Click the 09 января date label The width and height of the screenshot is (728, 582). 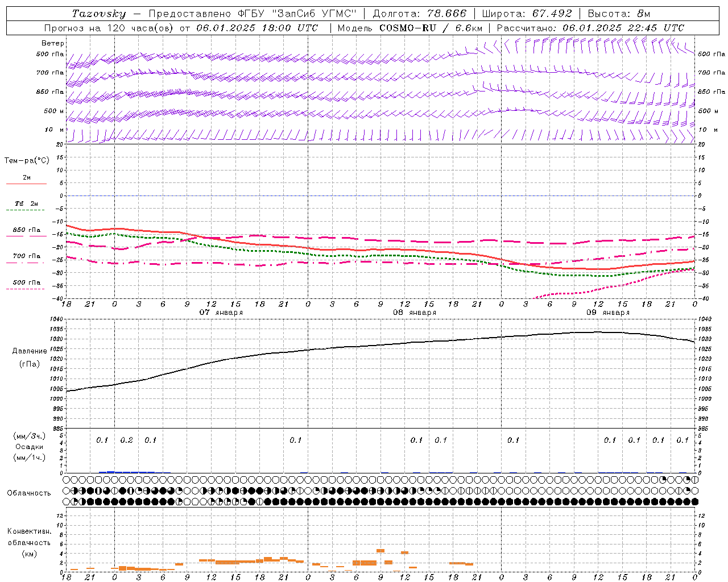[608, 313]
